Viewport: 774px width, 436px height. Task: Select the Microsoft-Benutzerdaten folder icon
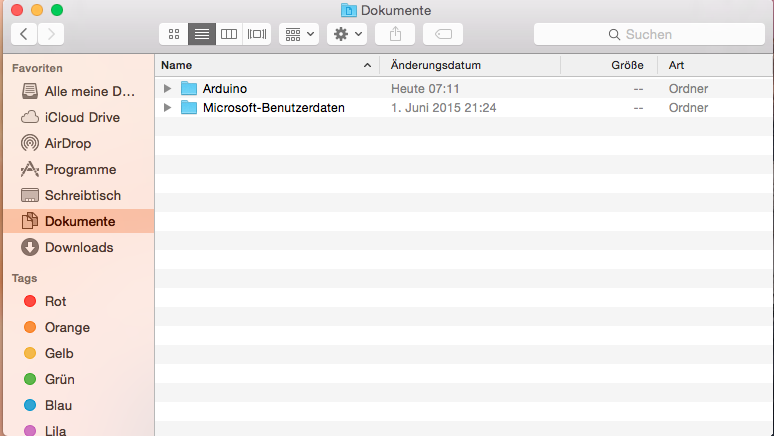(189, 107)
